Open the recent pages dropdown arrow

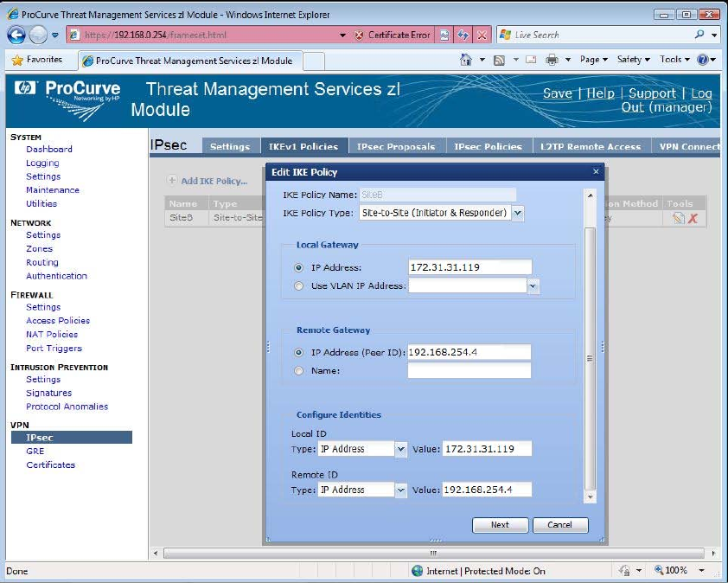[54, 35]
